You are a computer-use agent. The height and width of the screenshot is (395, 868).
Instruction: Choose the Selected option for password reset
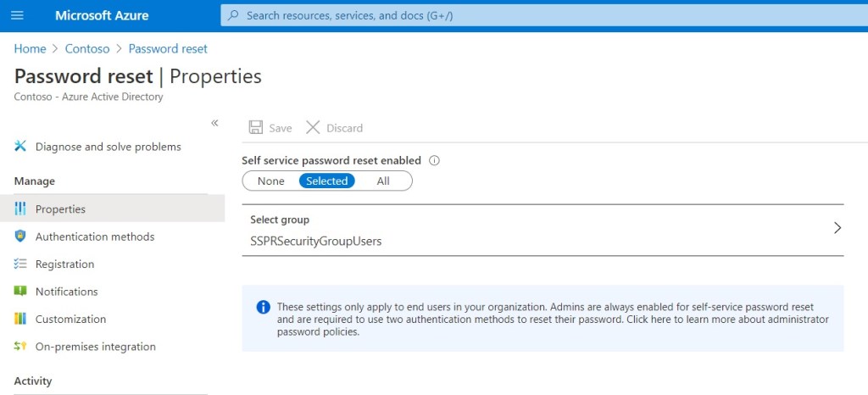326,181
